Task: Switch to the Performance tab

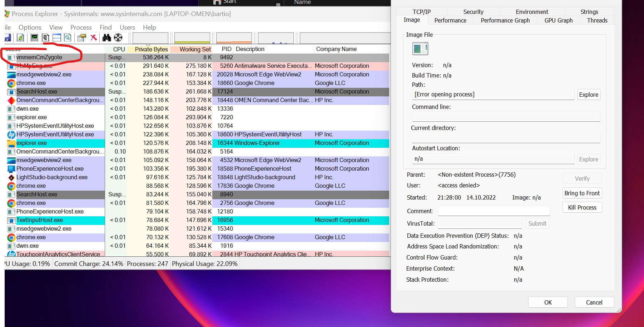Action: (450, 20)
